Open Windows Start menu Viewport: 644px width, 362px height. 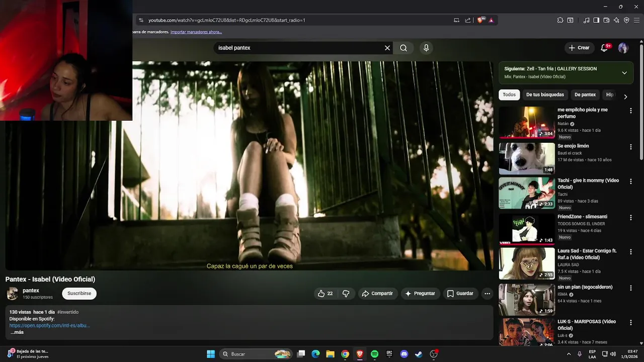point(211,354)
